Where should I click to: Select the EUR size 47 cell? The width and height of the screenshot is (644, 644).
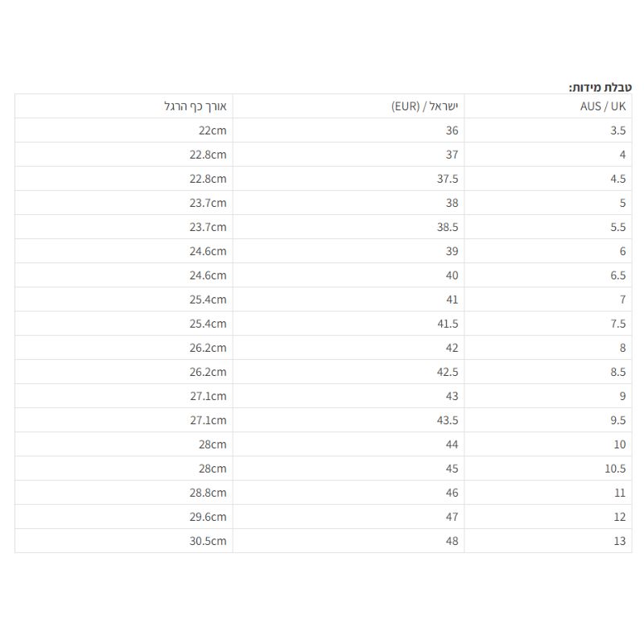click(349, 517)
